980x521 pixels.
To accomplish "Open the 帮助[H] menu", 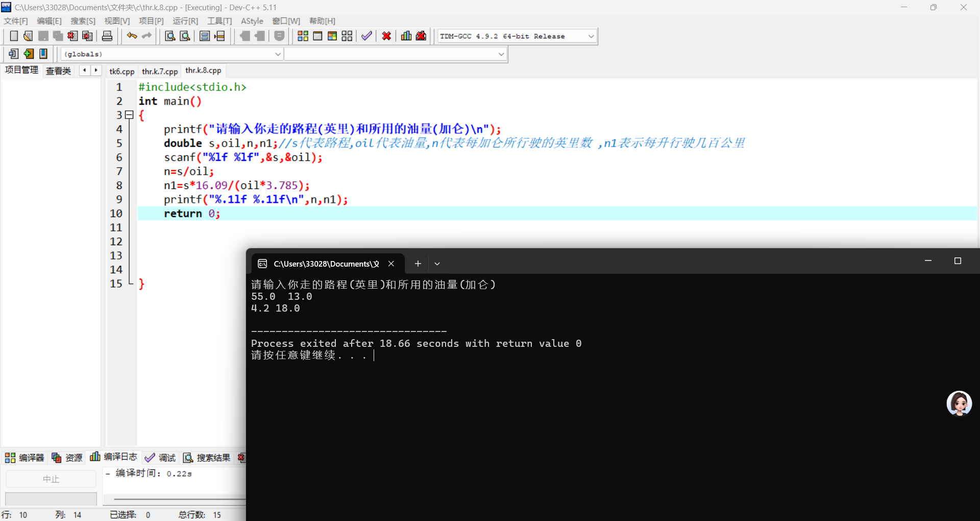I will point(322,21).
